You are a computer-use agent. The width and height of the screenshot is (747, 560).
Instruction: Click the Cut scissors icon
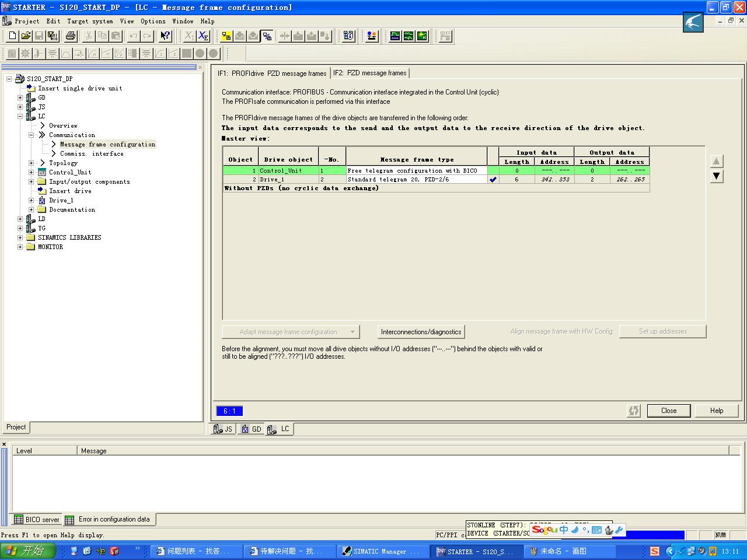[x=89, y=36]
